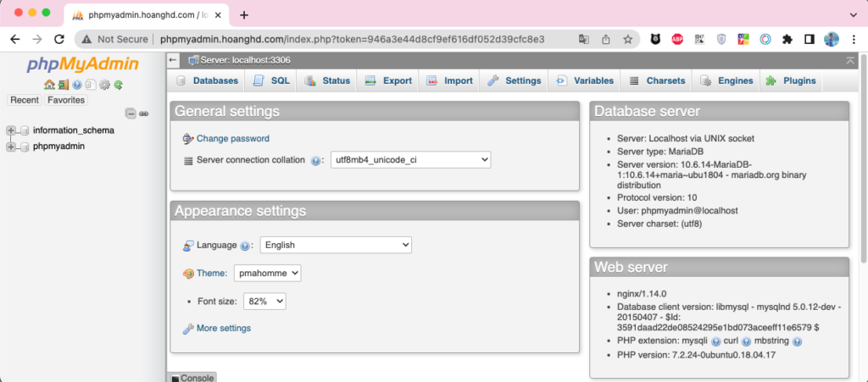Go back using browser back arrow

pyautogui.click(x=15, y=39)
